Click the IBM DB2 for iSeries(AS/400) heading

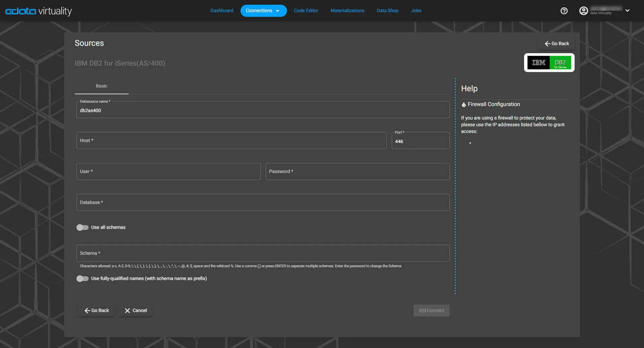tap(120, 63)
